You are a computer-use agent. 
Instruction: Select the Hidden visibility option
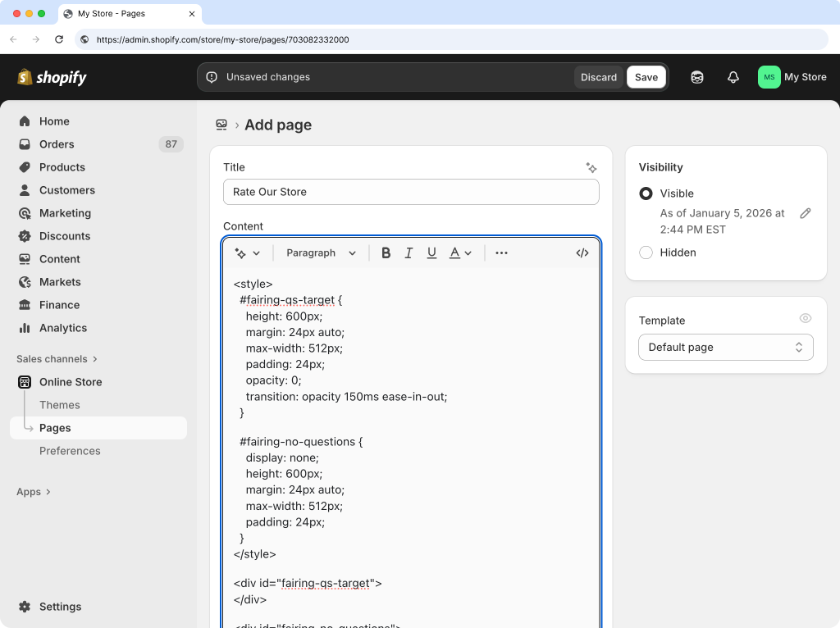[x=646, y=253]
